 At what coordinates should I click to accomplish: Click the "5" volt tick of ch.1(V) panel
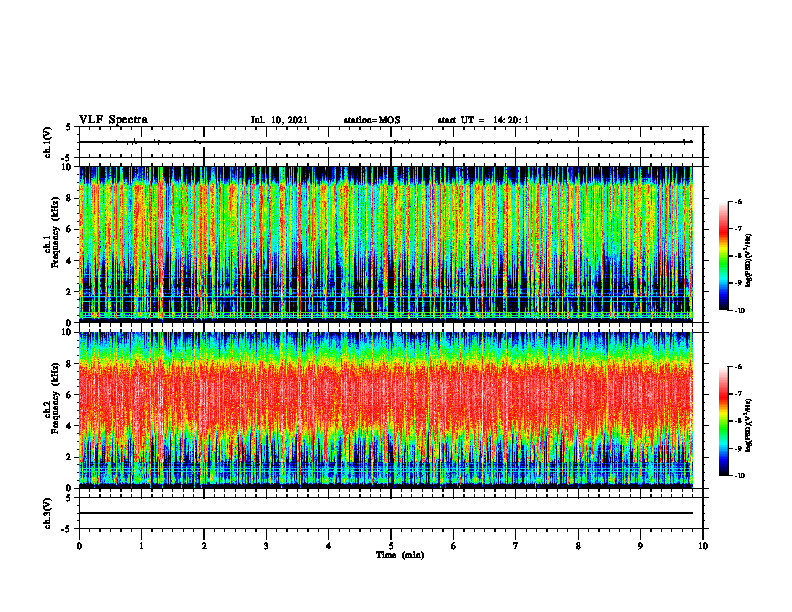coord(69,127)
